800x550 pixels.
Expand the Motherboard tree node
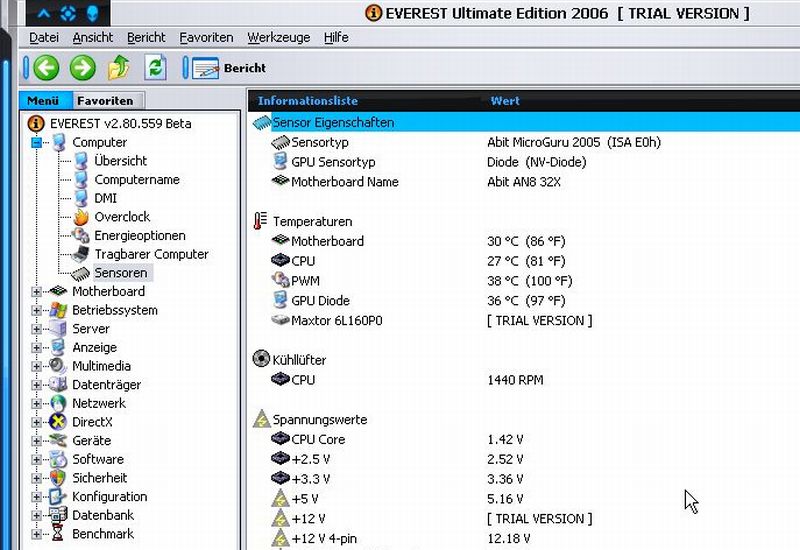tap(36, 291)
